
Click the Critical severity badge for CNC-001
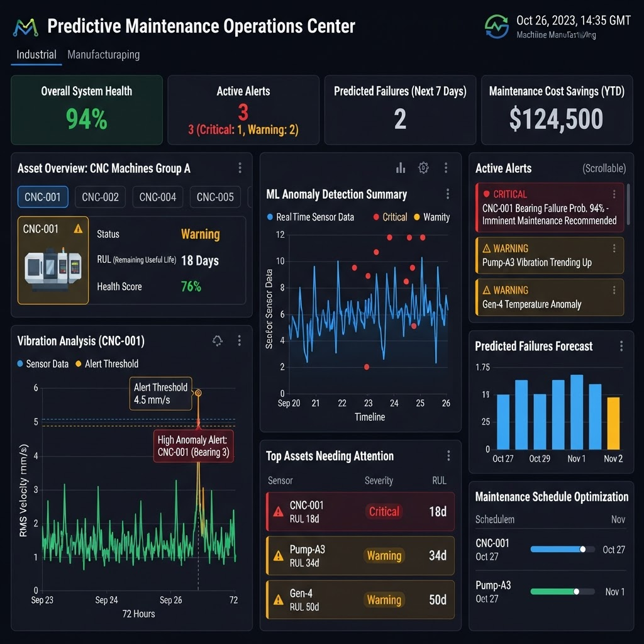click(x=384, y=511)
